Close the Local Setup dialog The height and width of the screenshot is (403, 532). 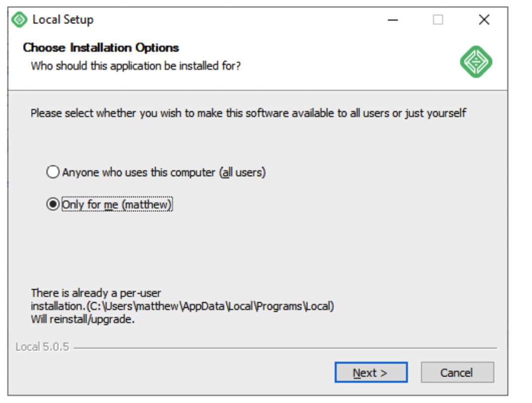[484, 20]
